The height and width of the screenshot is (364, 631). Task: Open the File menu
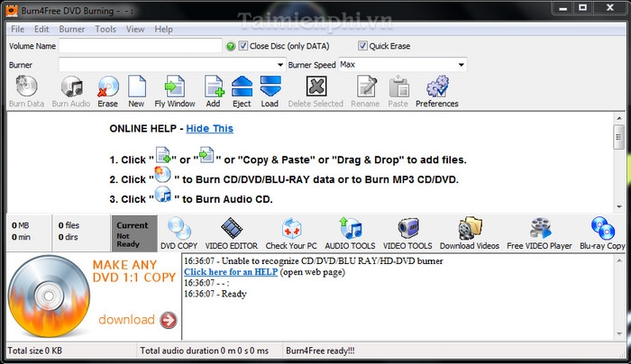pyautogui.click(x=17, y=29)
